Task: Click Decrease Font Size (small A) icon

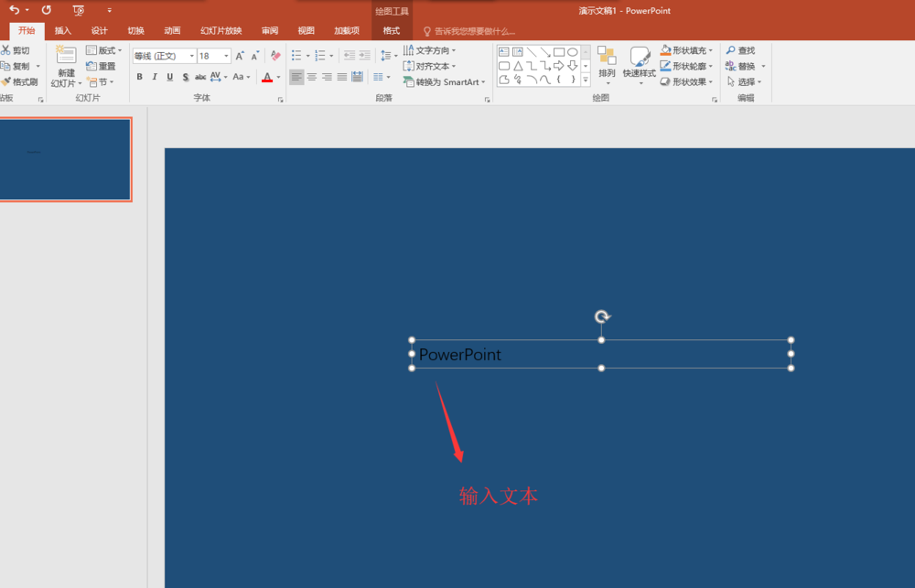Action: point(255,56)
